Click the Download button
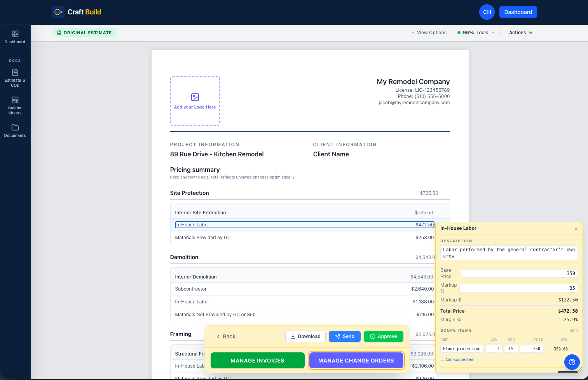The height and width of the screenshot is (380, 588). pos(305,336)
